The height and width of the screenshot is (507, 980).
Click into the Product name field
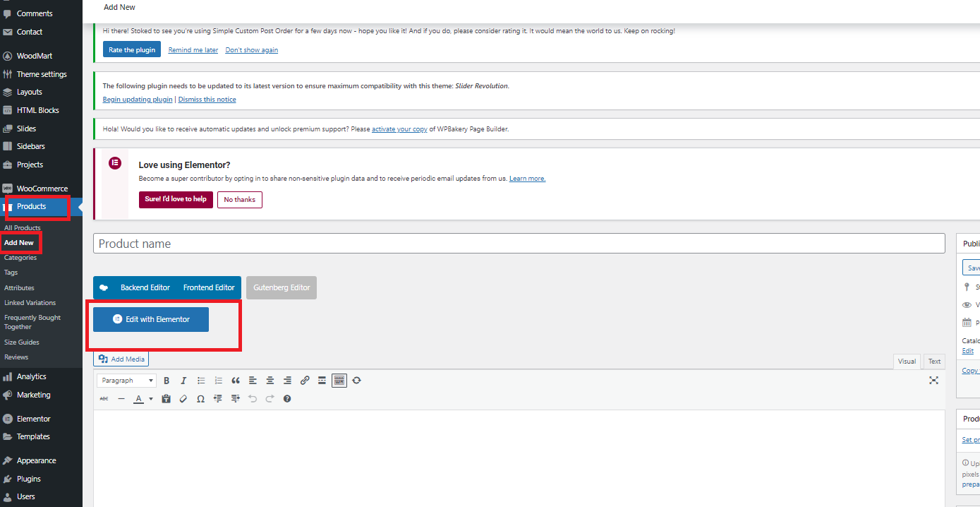click(519, 244)
